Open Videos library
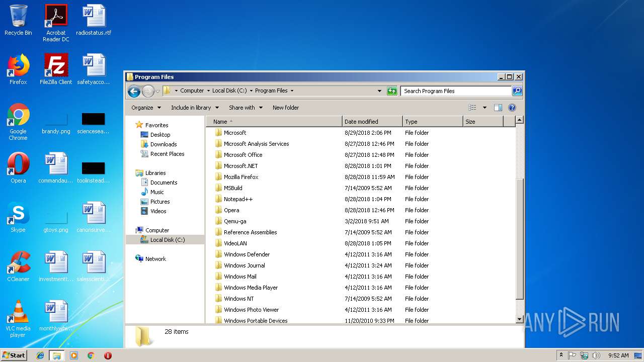 (x=158, y=211)
